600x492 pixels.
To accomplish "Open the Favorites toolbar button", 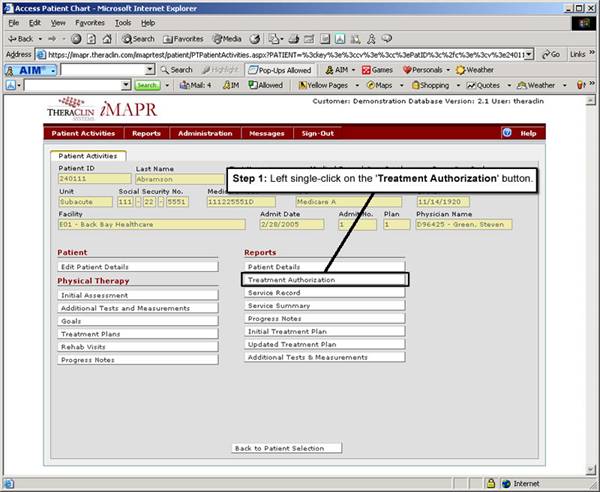I will pyautogui.click(x=185, y=38).
